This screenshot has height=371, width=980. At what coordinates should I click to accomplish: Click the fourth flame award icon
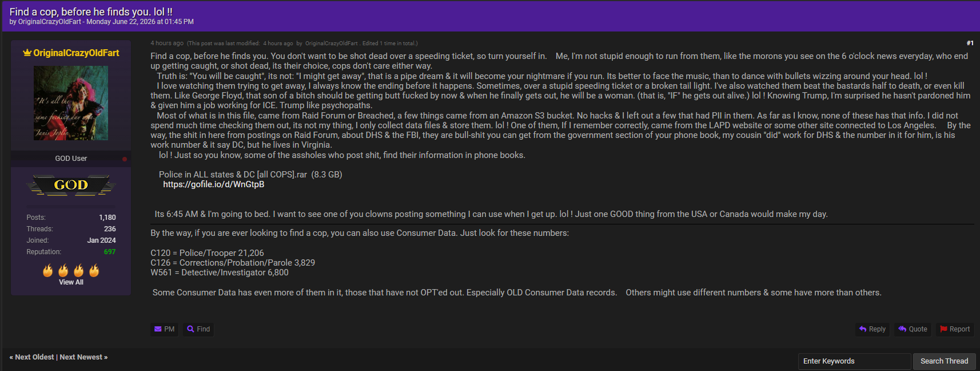(x=94, y=270)
